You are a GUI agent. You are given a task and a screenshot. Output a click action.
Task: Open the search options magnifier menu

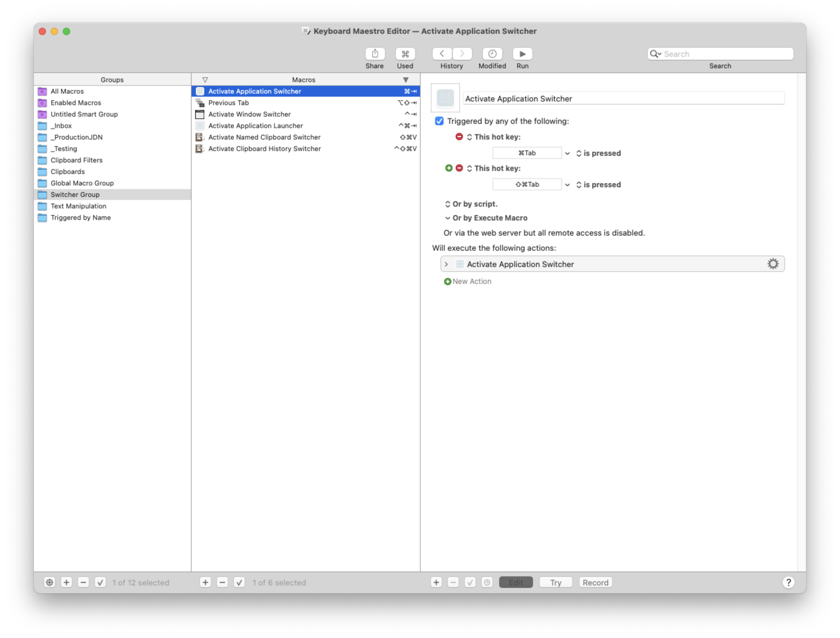[655, 54]
